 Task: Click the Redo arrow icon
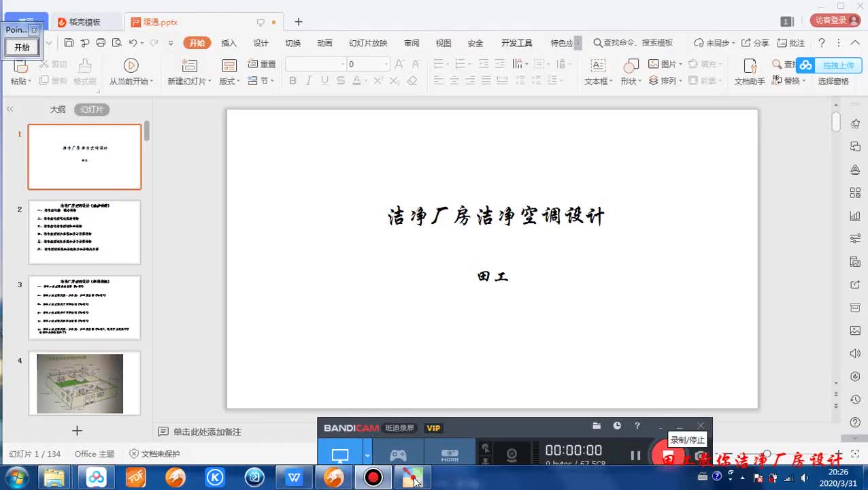154,43
